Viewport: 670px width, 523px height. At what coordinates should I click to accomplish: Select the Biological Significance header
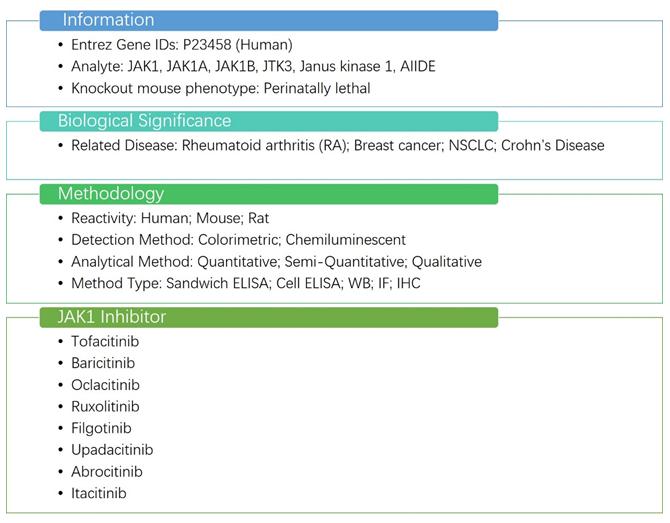point(144,121)
